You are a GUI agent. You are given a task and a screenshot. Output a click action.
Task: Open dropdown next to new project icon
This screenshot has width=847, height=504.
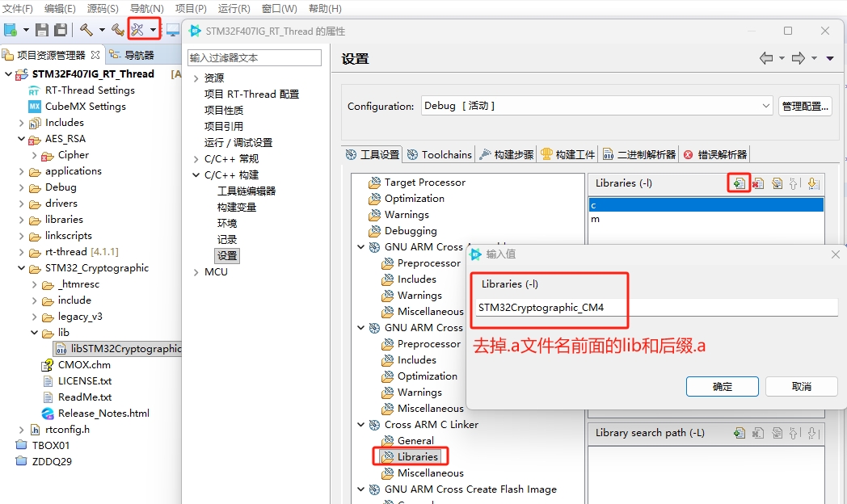[x=26, y=30]
